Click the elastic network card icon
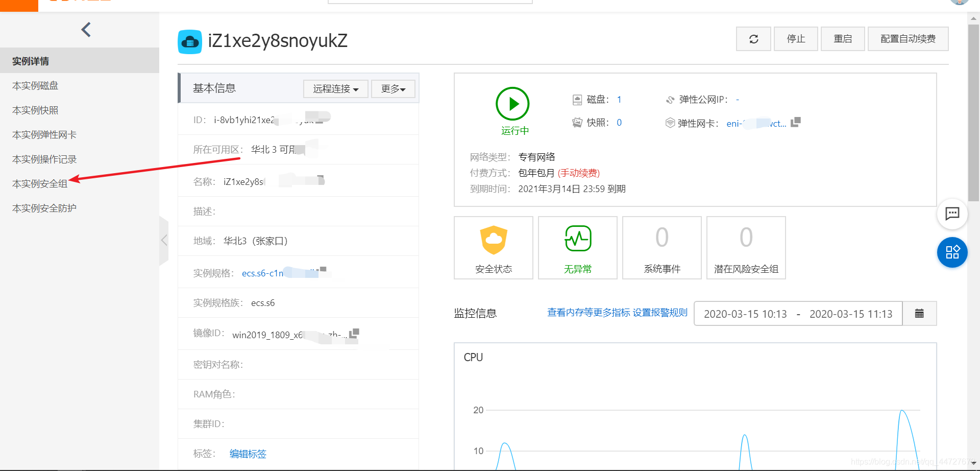980x471 pixels. tap(670, 123)
